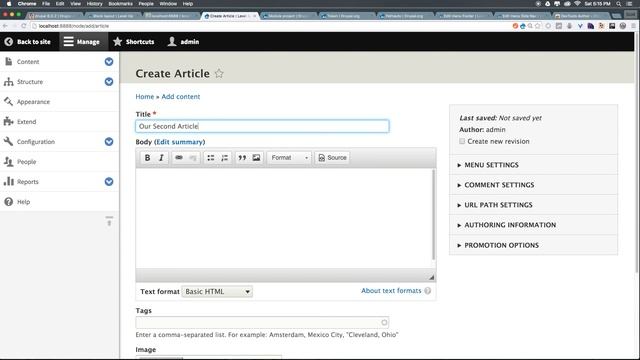
Task: Switch to Create Article browser tab
Action: pyautogui.click(x=229, y=16)
